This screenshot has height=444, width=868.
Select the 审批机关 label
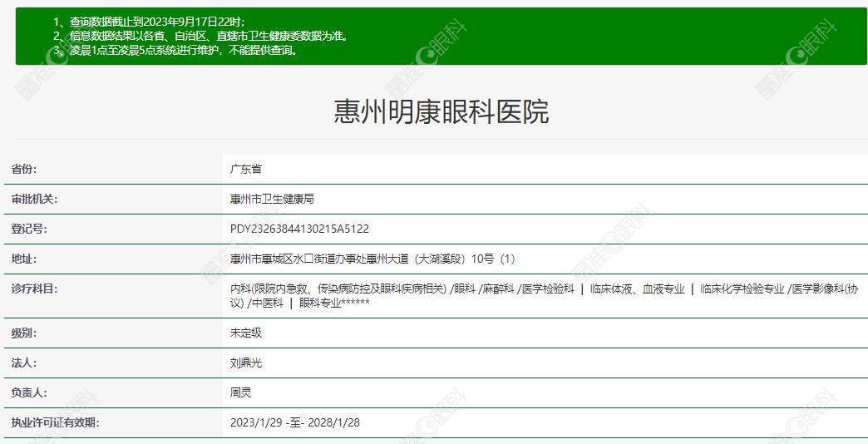tap(34, 200)
